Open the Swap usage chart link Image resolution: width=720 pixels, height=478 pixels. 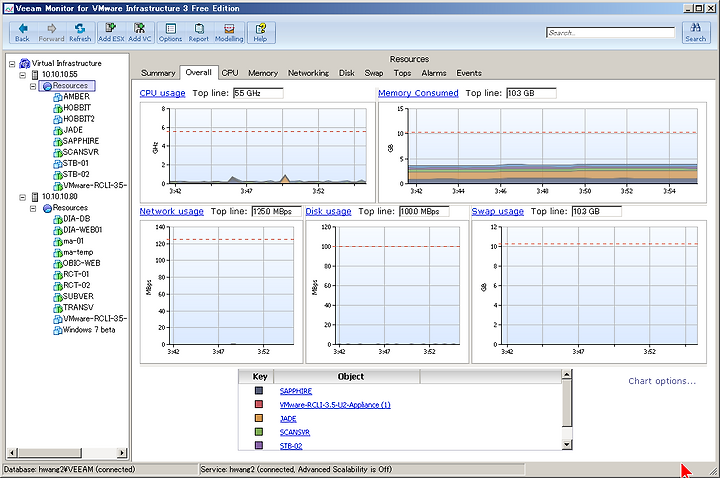498,211
